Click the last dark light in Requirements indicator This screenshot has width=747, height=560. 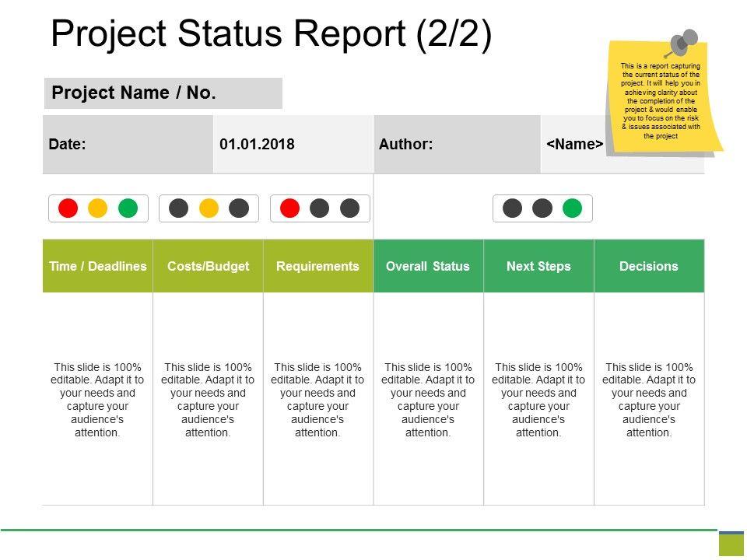click(349, 208)
